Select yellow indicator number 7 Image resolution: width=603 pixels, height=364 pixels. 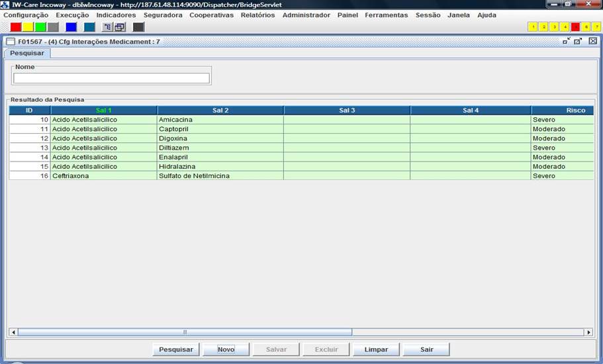(596, 27)
